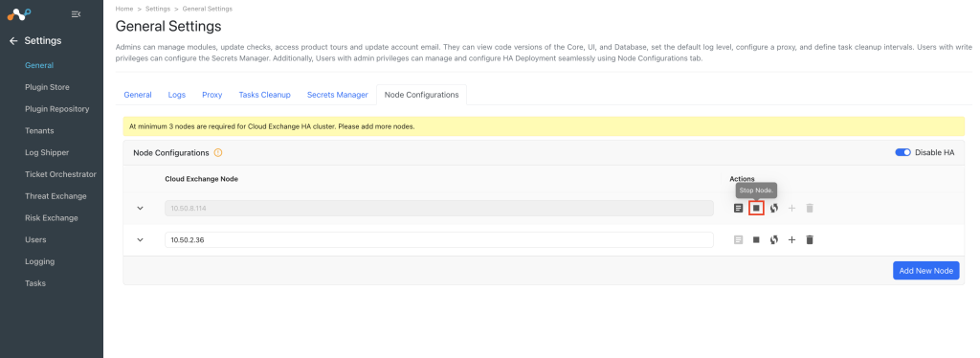Click the back arrow next to Settings
Screen dimensions: 980x358
[13, 40]
